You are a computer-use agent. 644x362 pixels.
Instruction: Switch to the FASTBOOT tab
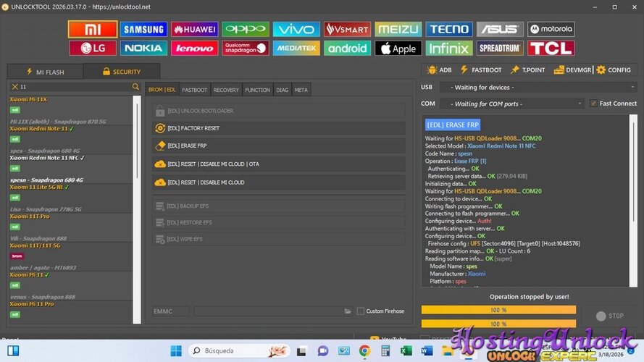(x=194, y=90)
